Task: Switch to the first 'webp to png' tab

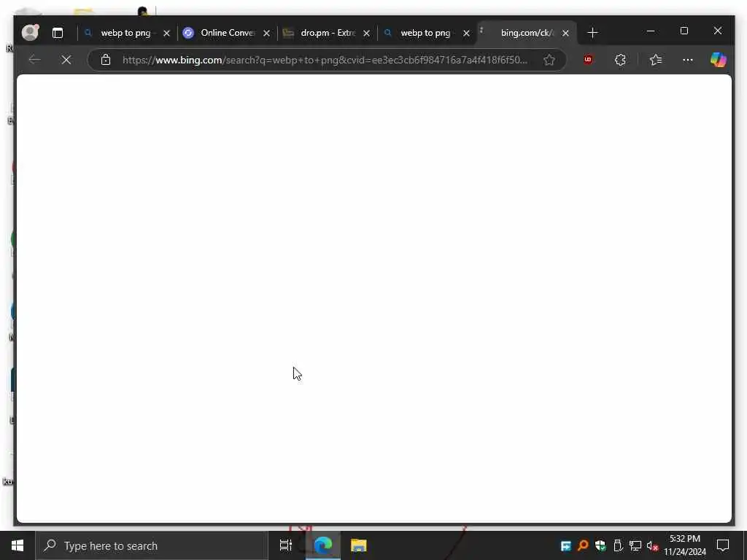Action: click(125, 33)
